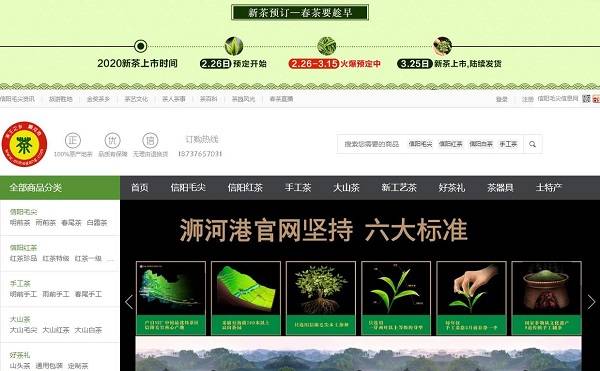Open the 土特产 nav tab
600x371 pixels.
click(549, 187)
